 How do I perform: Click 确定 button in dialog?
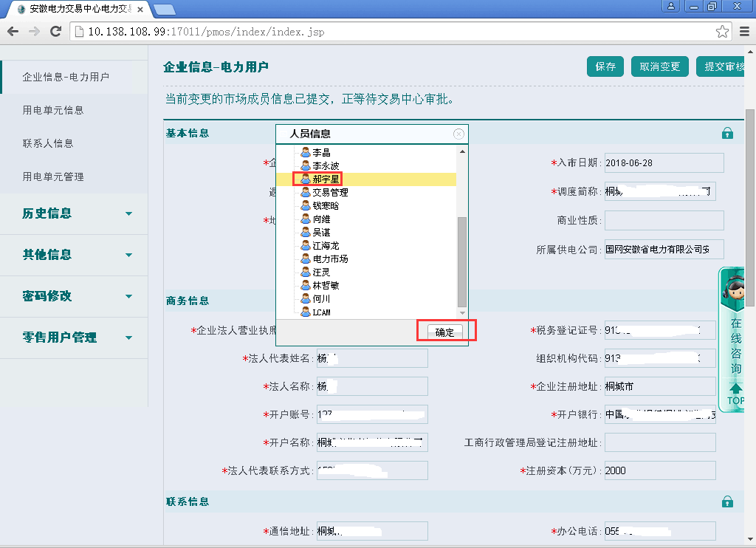pos(444,332)
